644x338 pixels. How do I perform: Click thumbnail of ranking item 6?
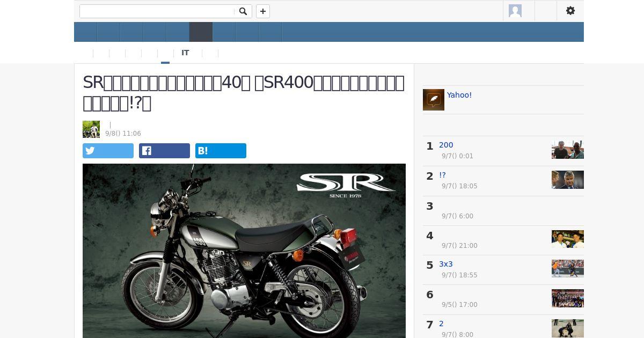568,298
